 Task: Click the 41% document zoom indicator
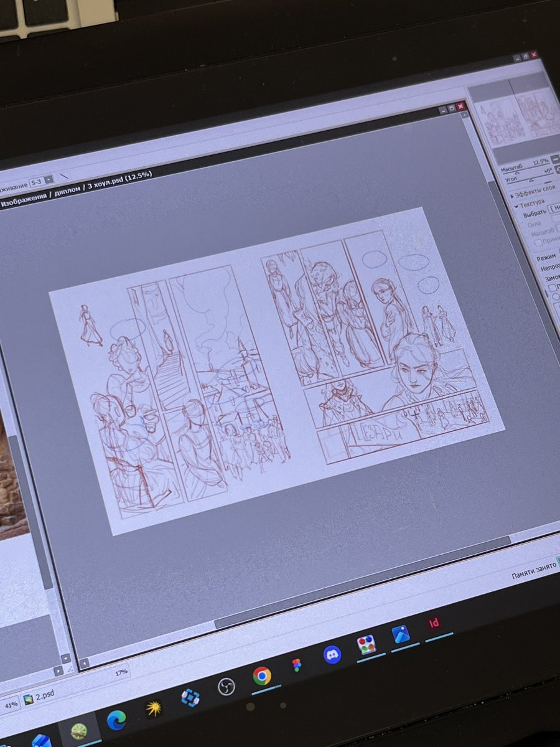tap(11, 705)
